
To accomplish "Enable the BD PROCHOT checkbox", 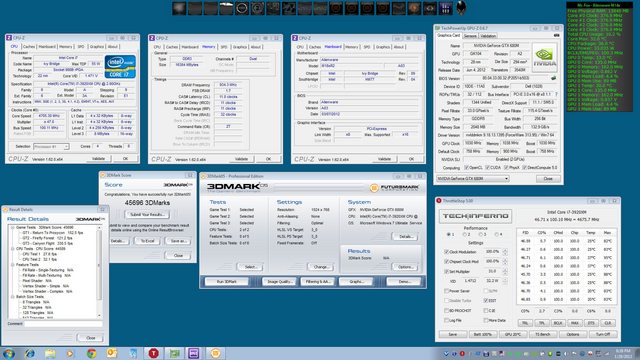I will [x=446, y=311].
